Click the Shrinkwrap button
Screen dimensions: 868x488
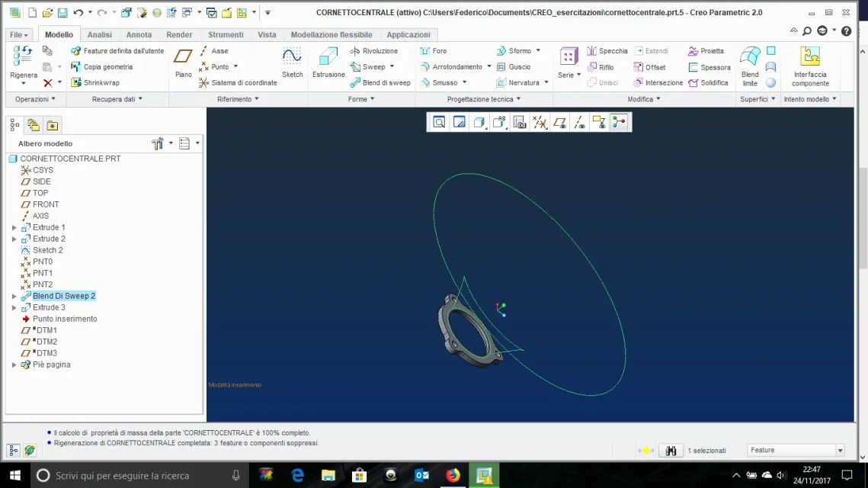tap(95, 82)
